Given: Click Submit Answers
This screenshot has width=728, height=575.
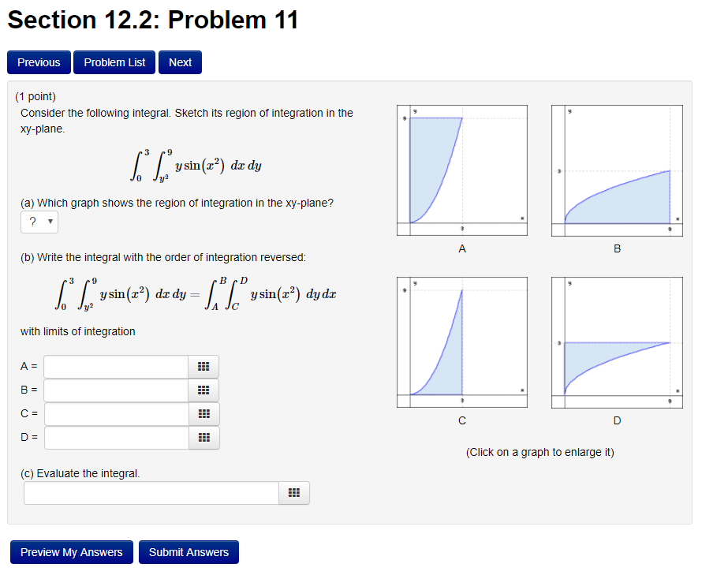Looking at the screenshot, I should (x=188, y=552).
